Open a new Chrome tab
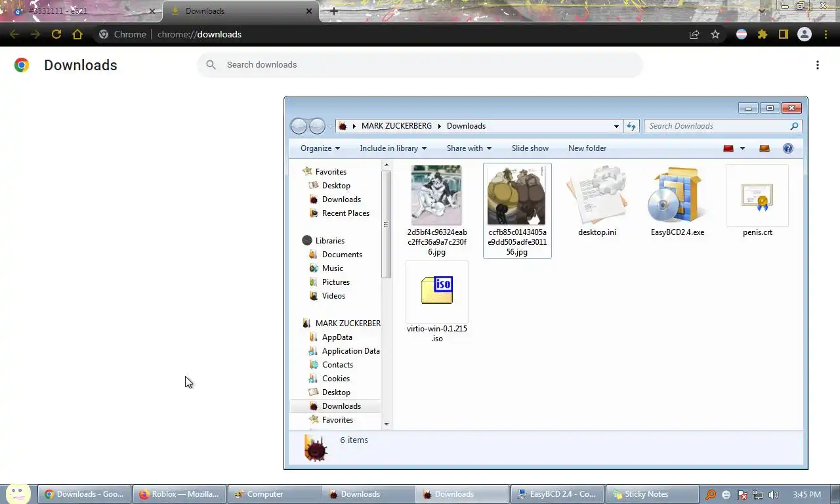 pyautogui.click(x=334, y=11)
